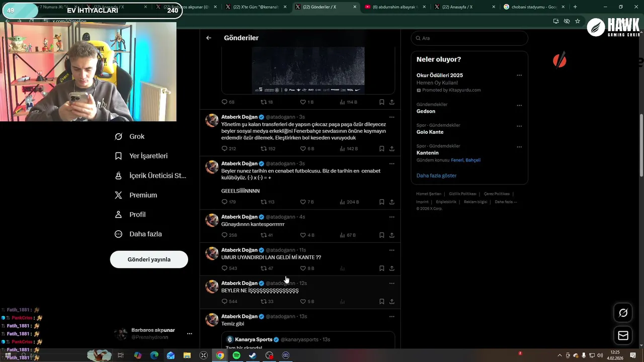Open account menu next to Barbaros akpunar
The width and height of the screenshot is (644, 362).
(x=190, y=333)
